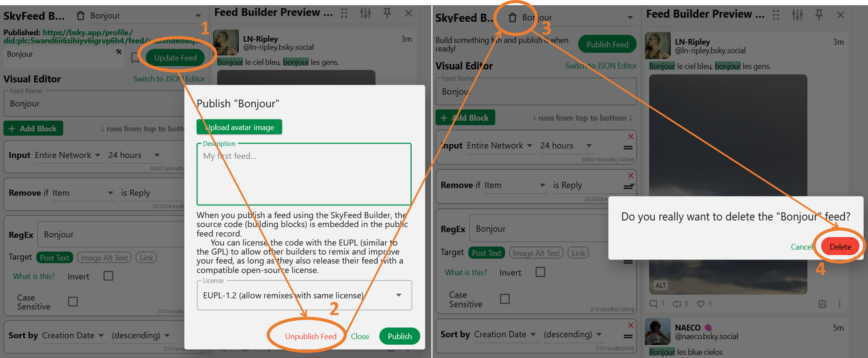868x358 pixels.
Task: Click the green Publish button in the dialog
Action: coord(399,336)
